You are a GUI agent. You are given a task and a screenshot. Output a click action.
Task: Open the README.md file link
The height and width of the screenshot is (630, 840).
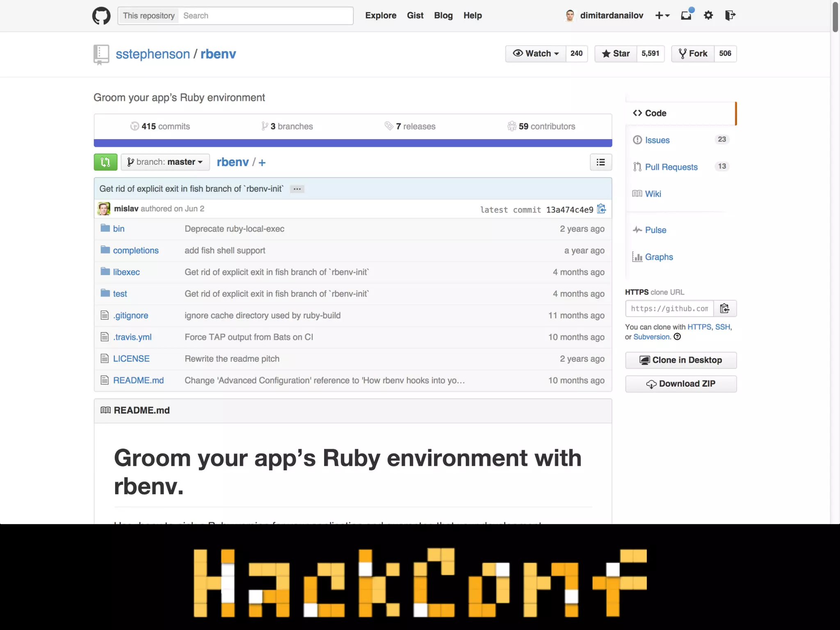[x=138, y=380]
